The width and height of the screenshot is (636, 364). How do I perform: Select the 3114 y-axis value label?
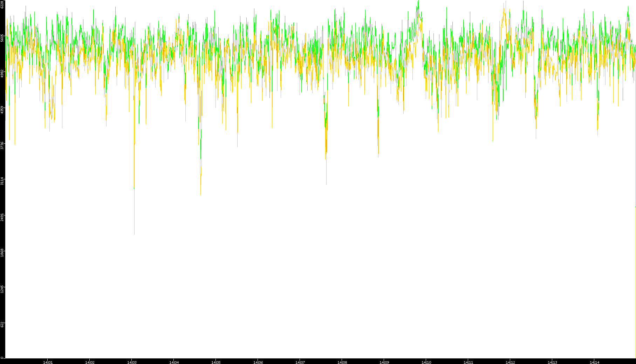(2, 181)
